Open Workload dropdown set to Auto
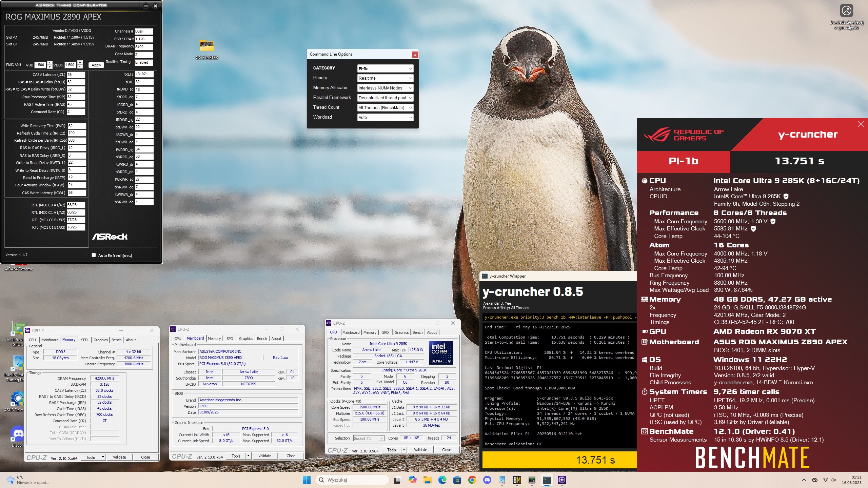 tap(385, 118)
